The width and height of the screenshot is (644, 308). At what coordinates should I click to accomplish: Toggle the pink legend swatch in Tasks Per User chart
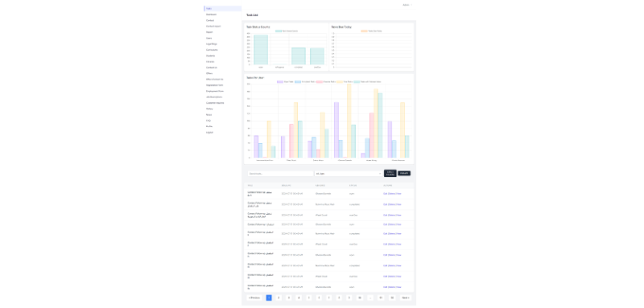point(320,81)
